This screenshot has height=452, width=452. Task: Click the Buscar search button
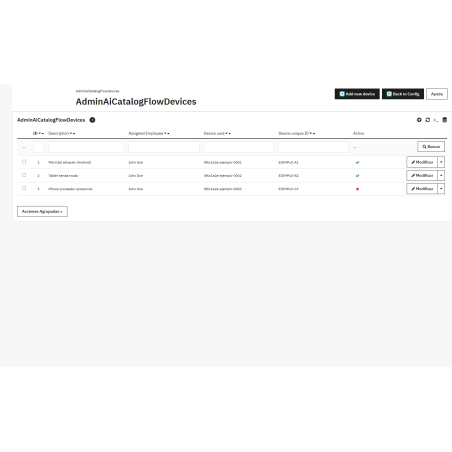point(431,147)
